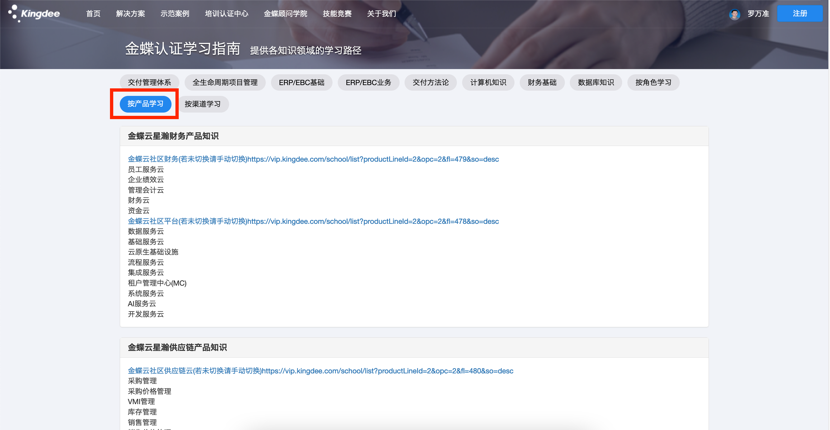The height and width of the screenshot is (430, 830).
Task: Click the 采购管理 entry
Action: [142, 381]
